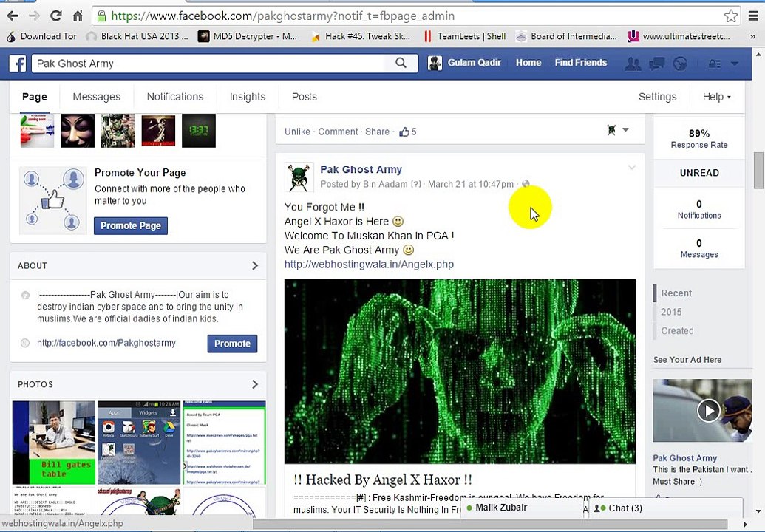
Task: Open the Insights tab
Action: point(248,97)
